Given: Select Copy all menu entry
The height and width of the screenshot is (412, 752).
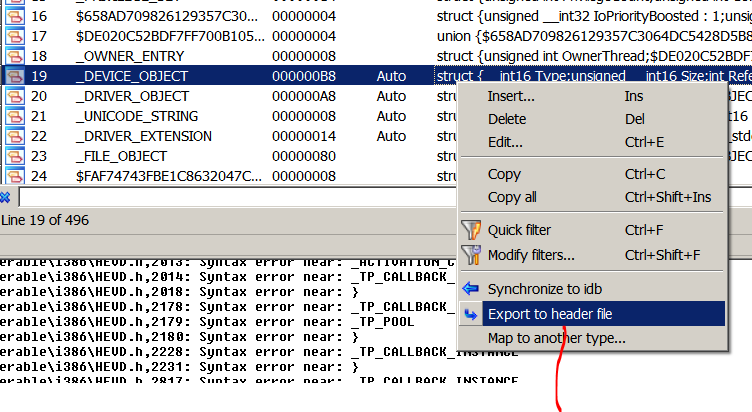Looking at the screenshot, I should pyautogui.click(x=512, y=197).
